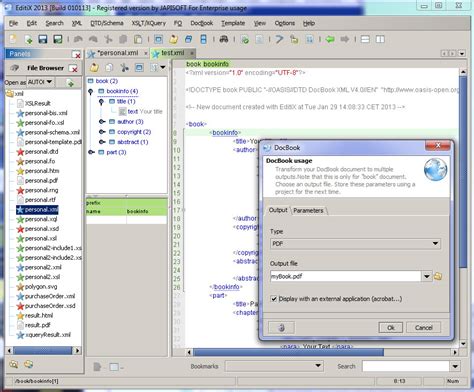Click the yellow lock icon in main toolbar
Image resolution: width=474 pixels, height=392 pixels.
pos(294,39)
